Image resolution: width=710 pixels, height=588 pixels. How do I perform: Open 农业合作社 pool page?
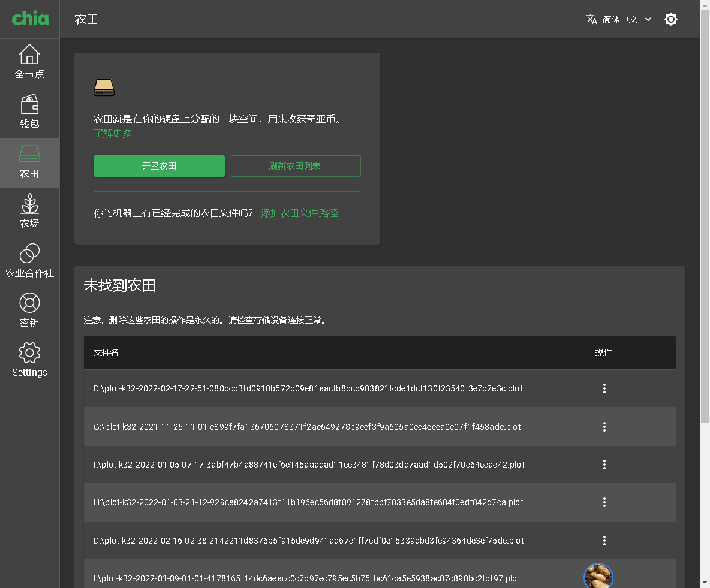[29, 261]
